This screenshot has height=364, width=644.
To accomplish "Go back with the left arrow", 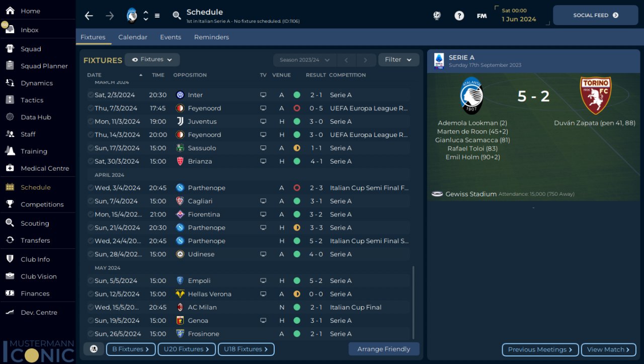I will click(89, 16).
